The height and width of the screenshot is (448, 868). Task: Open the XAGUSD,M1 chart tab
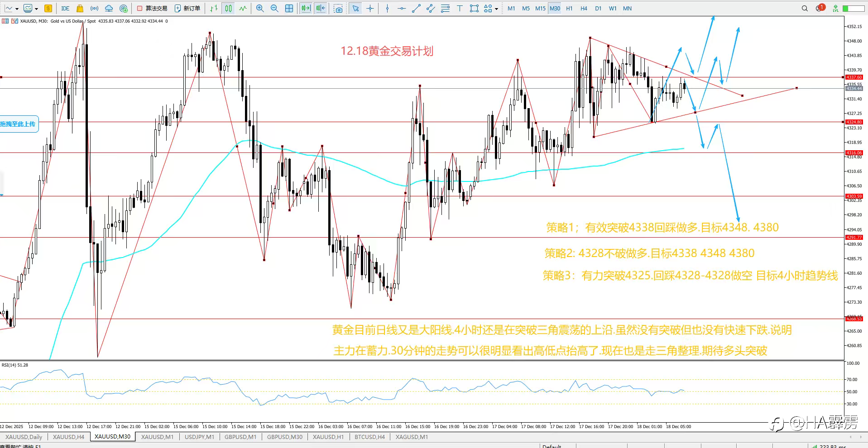tap(412, 437)
